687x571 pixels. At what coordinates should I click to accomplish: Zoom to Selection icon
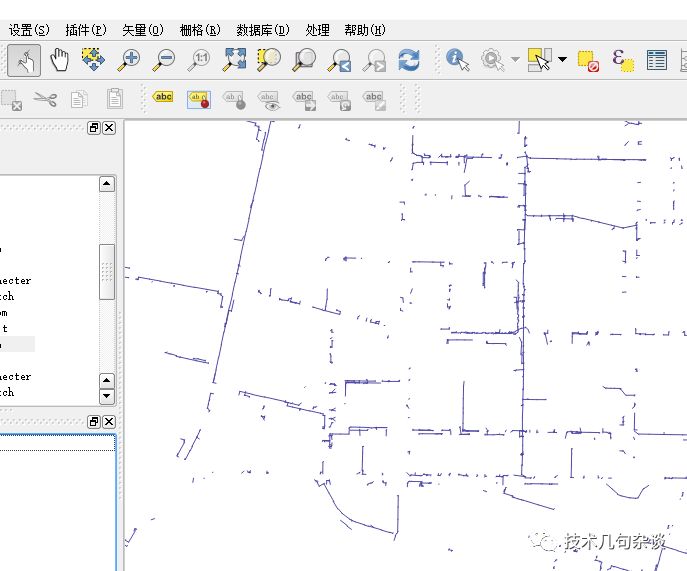[x=269, y=60]
